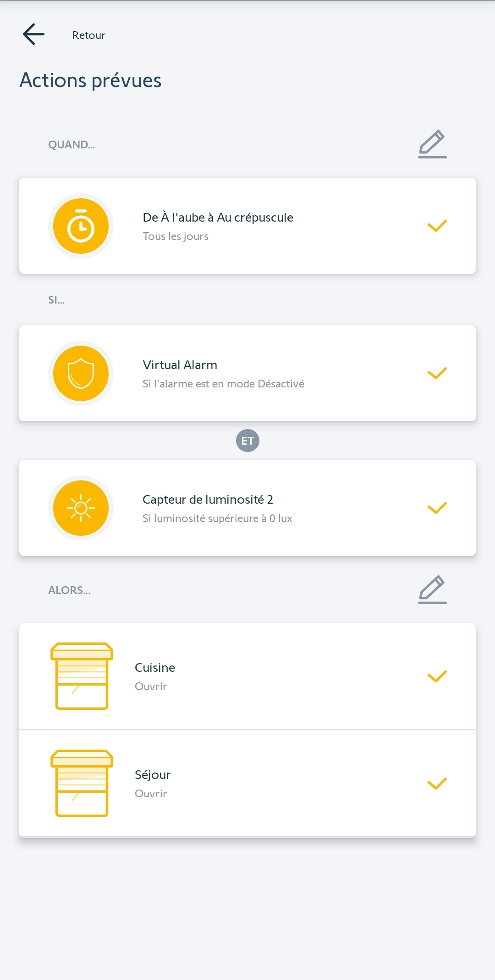Viewport: 495px width, 980px height.
Task: Go back using the Retour link
Action: (x=88, y=35)
